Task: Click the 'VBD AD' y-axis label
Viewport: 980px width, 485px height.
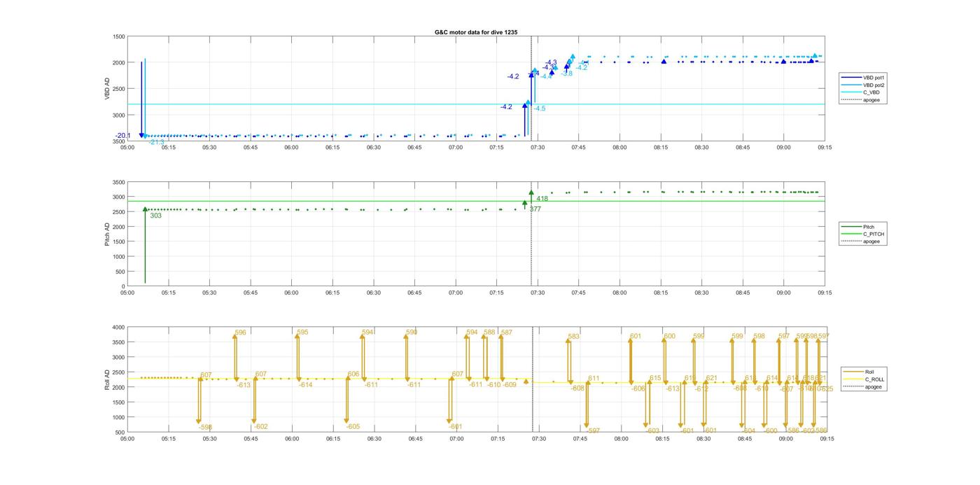Action: (x=108, y=89)
